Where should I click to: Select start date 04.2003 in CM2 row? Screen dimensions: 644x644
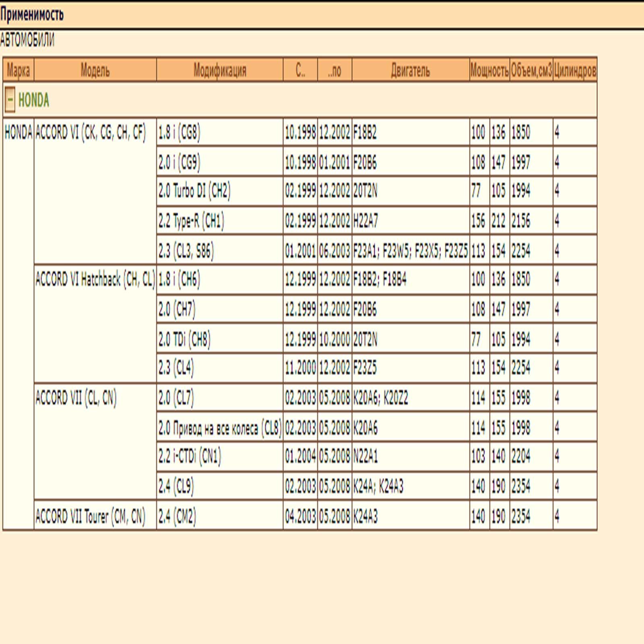coord(300,516)
